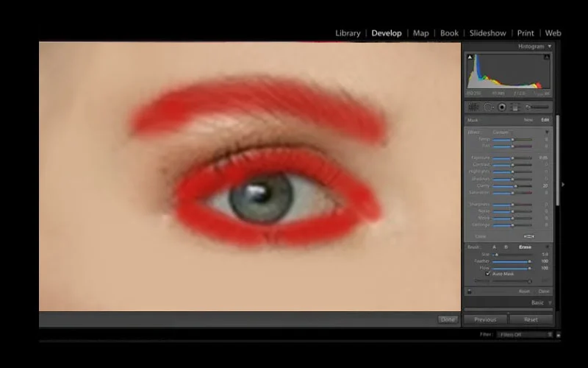Click the Size value 5.0
Screen dimensions: 588x368
click(545, 255)
